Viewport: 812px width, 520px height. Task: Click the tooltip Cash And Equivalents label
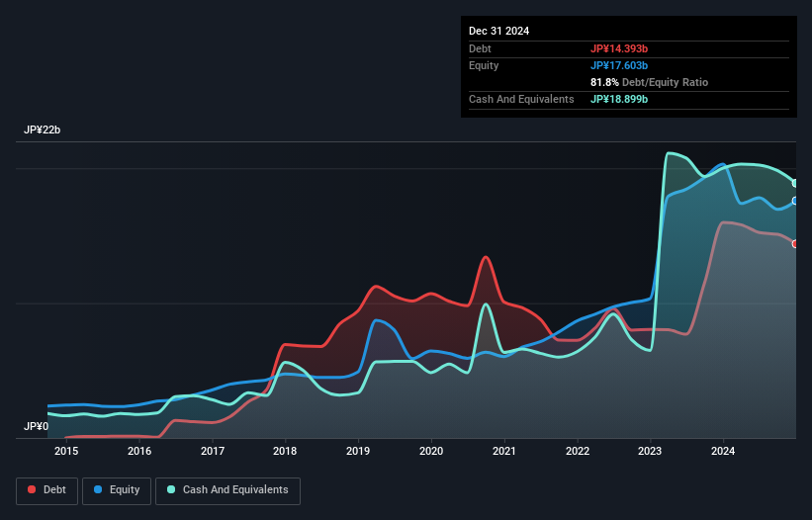[521, 99]
